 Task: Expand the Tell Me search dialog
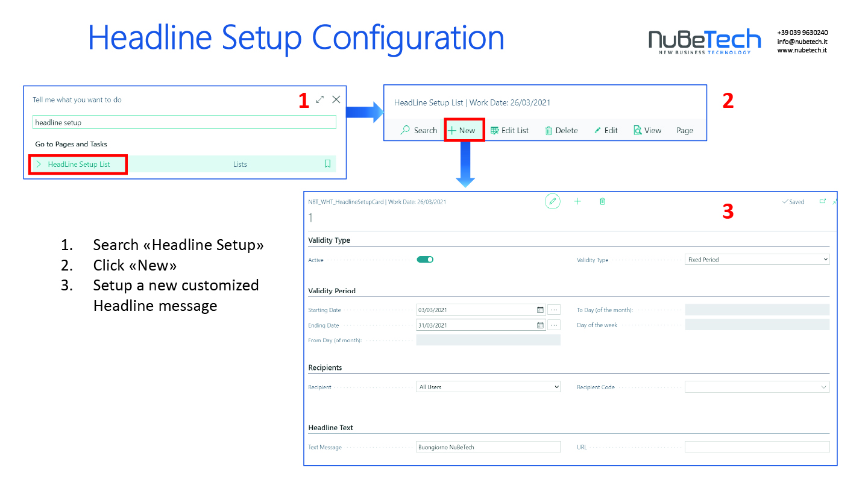(320, 99)
